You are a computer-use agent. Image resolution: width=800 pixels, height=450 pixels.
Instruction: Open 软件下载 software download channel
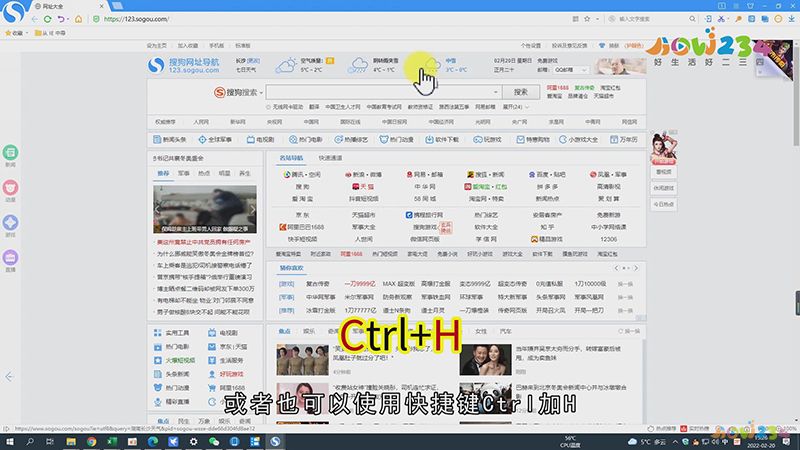pos(442,139)
